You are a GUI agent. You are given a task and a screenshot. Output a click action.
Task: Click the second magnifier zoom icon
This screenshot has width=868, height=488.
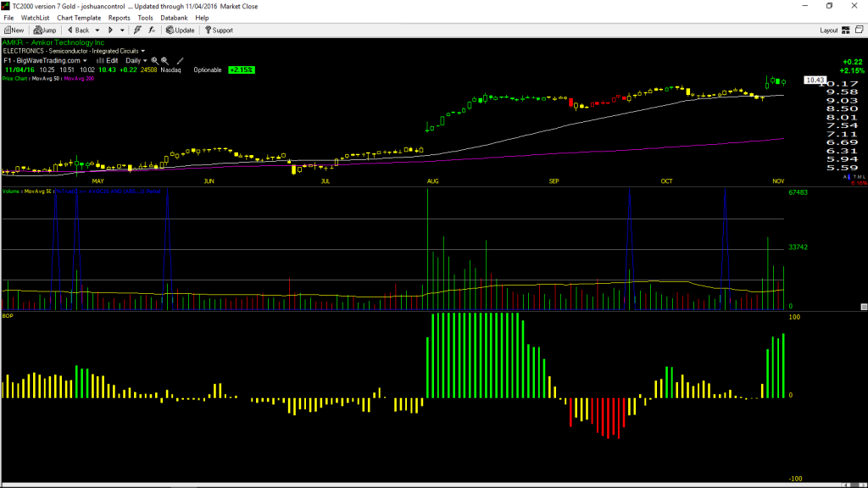click(165, 61)
